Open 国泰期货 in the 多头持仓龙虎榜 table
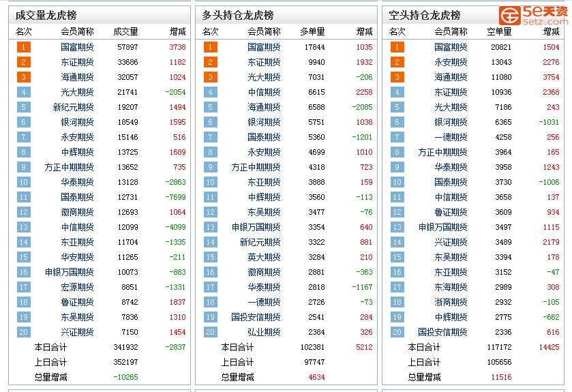The height and width of the screenshot is (392, 572). tap(264, 137)
